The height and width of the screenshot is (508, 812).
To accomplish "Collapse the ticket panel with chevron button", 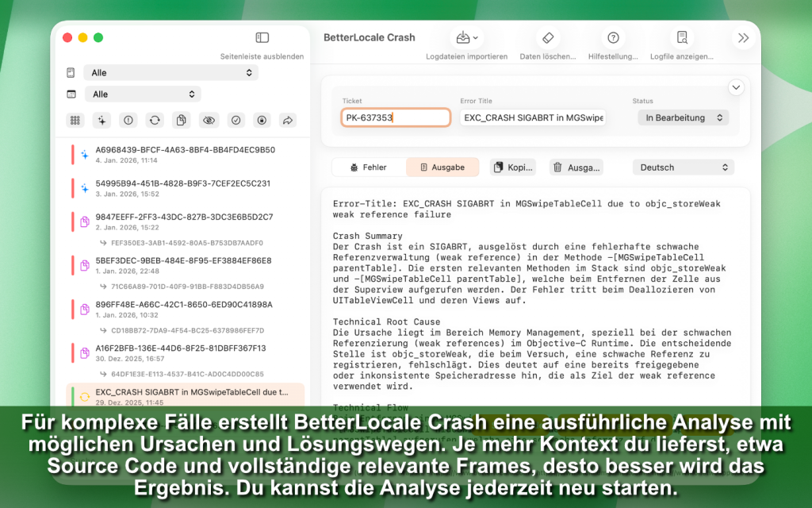I will 736,87.
